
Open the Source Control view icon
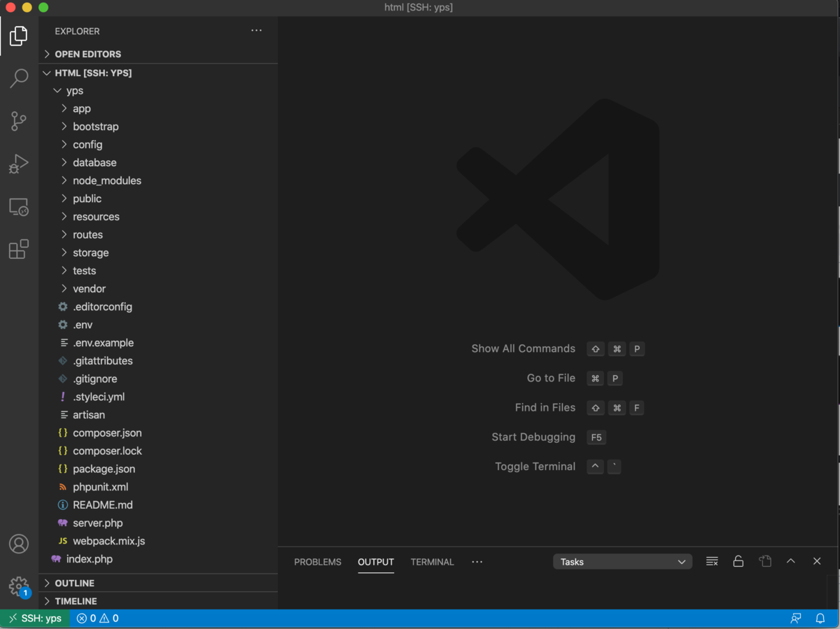19,121
